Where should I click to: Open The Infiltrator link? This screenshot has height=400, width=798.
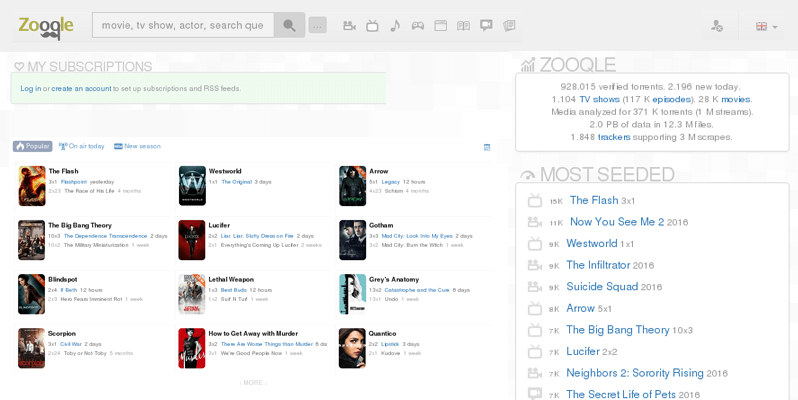pyautogui.click(x=598, y=265)
